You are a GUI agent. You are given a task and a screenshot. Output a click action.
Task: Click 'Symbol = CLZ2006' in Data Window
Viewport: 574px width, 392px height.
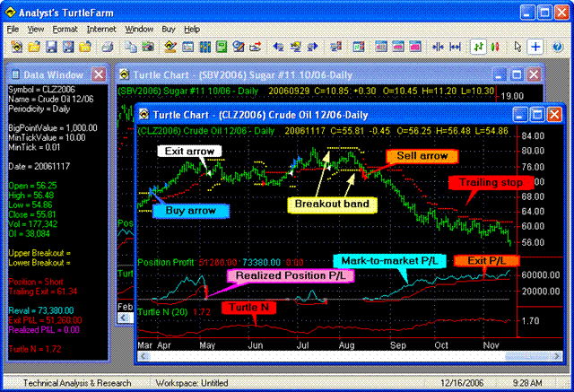click(x=42, y=90)
